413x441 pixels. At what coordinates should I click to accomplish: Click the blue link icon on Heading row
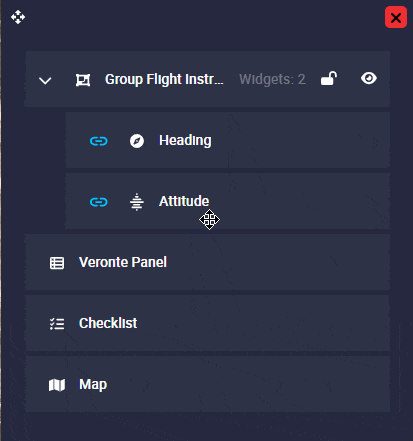coord(99,141)
